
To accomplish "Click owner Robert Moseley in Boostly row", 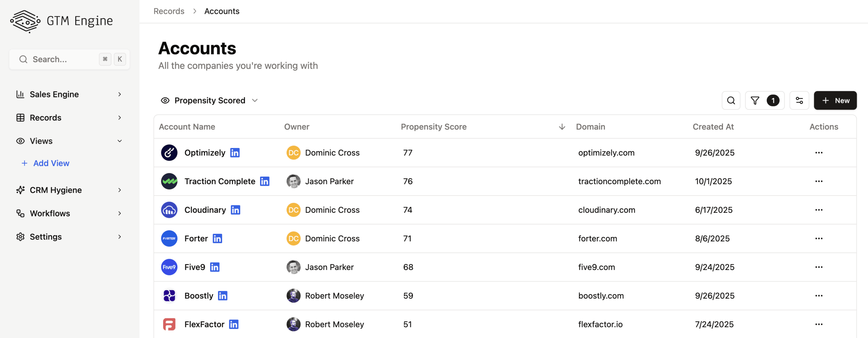I will [335, 296].
